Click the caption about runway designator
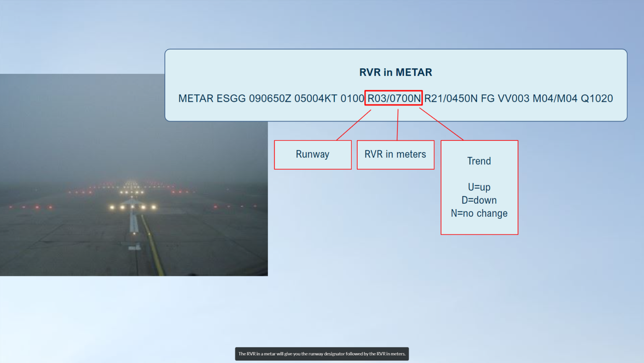This screenshot has width=644, height=363. tap(322, 354)
